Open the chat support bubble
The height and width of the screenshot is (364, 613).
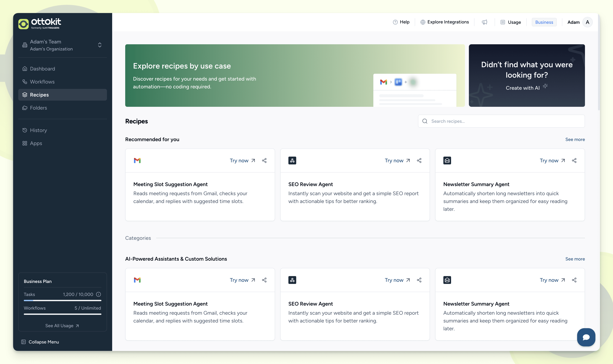586,337
